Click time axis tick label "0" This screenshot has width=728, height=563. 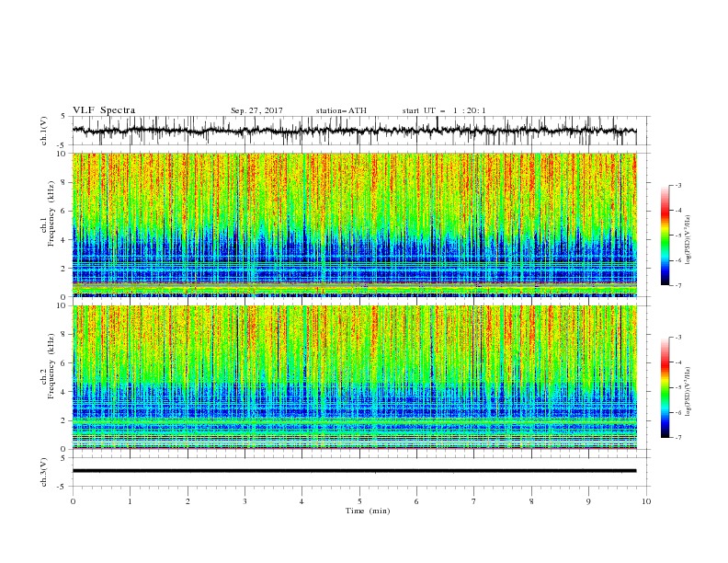pos(73,501)
